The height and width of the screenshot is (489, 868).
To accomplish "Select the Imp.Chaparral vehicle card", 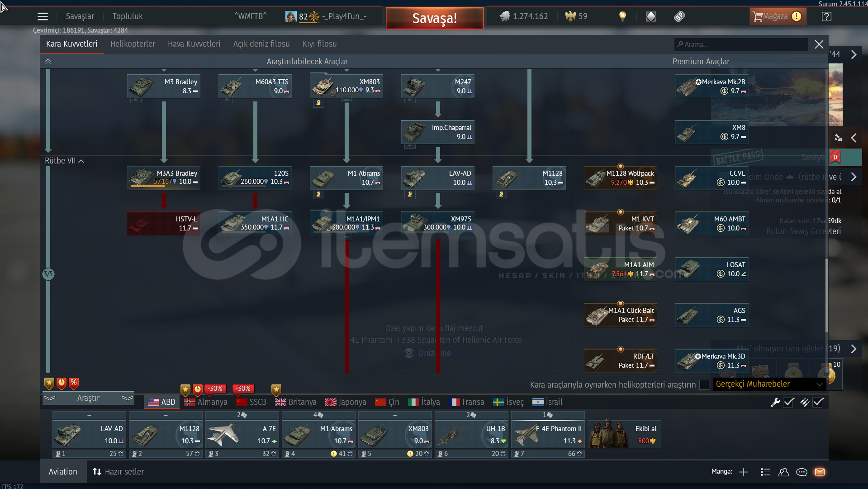I will 438,132.
